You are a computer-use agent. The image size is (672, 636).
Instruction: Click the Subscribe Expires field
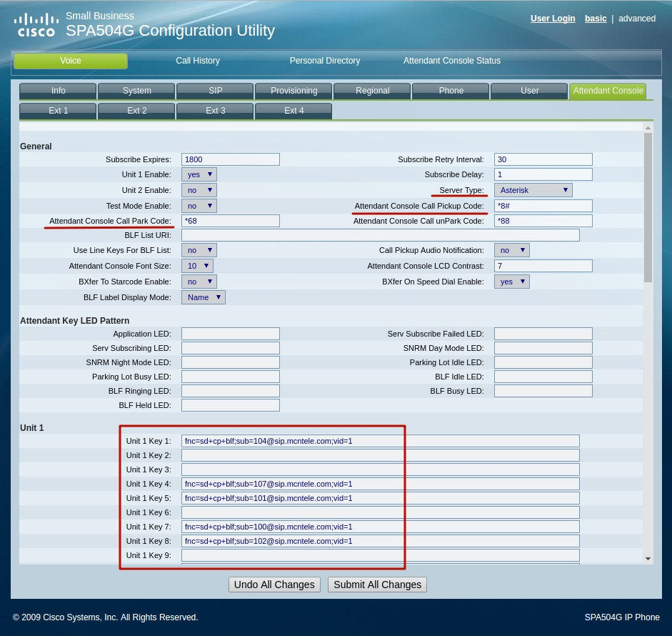click(x=231, y=159)
